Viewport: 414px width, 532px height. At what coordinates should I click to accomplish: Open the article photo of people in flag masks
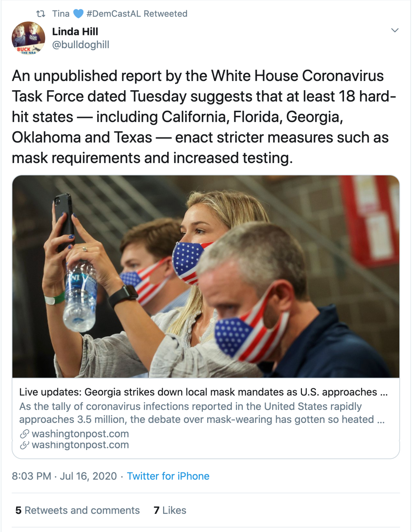point(205,276)
